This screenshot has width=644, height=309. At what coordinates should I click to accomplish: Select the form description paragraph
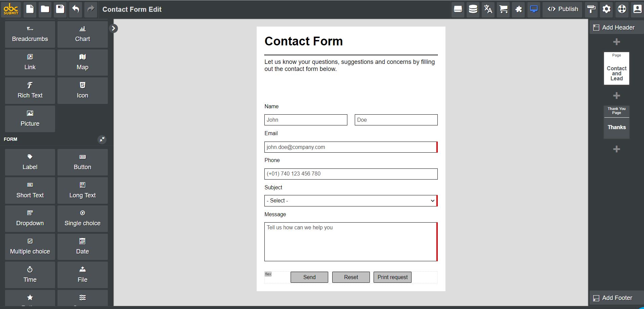click(350, 65)
